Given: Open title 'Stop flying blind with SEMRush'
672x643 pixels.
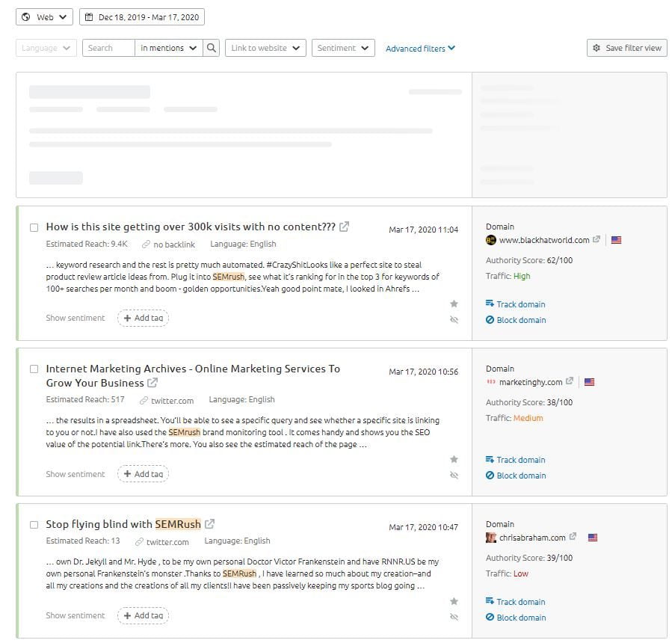Looking at the screenshot, I should tap(123, 524).
